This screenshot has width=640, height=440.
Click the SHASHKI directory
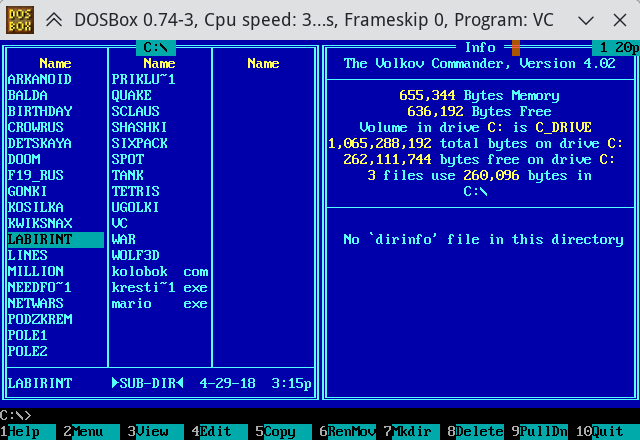pos(139,127)
